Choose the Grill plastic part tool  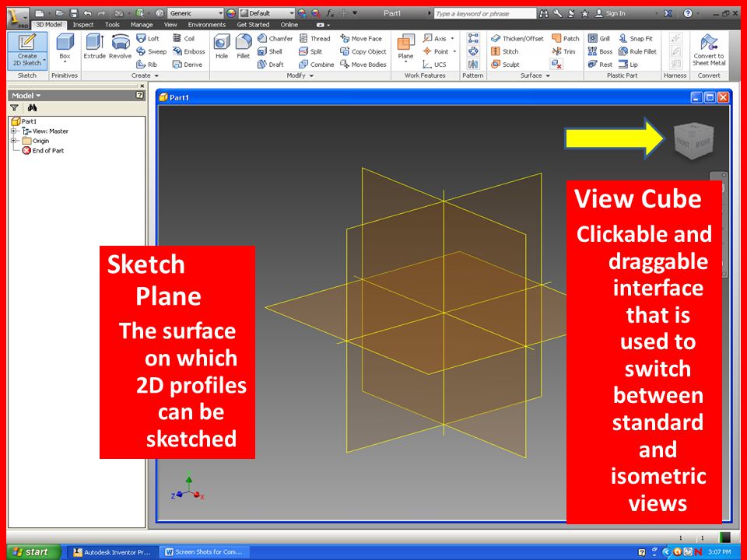pos(599,39)
